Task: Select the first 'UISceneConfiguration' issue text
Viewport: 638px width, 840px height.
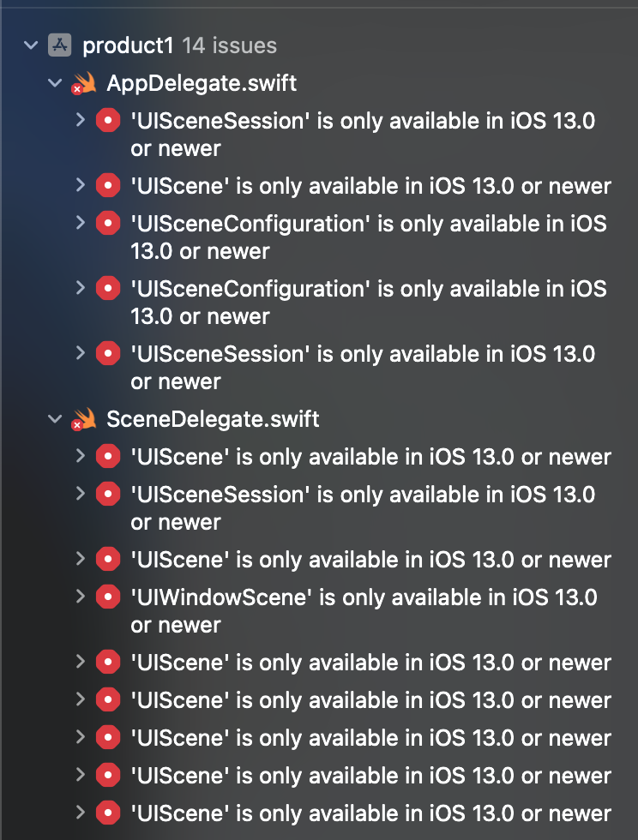Action: [369, 237]
